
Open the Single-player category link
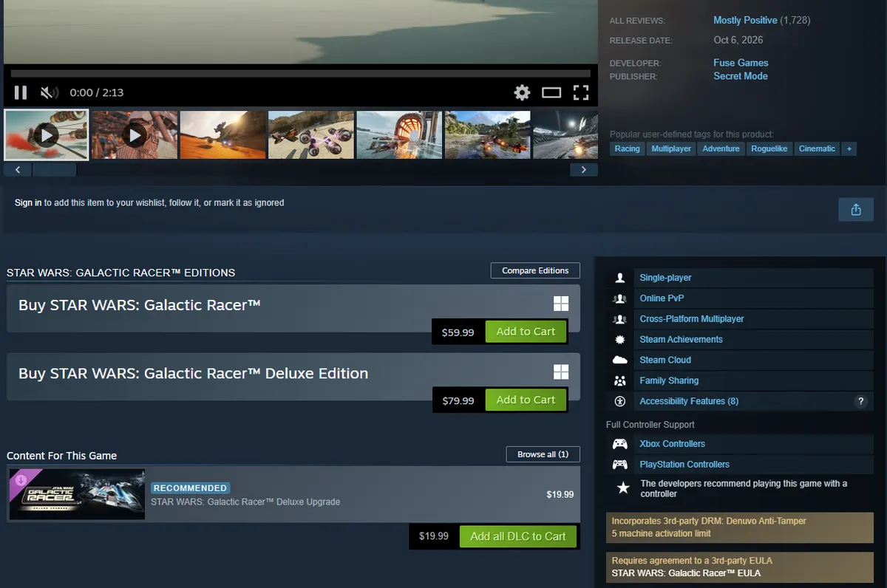pyautogui.click(x=665, y=278)
